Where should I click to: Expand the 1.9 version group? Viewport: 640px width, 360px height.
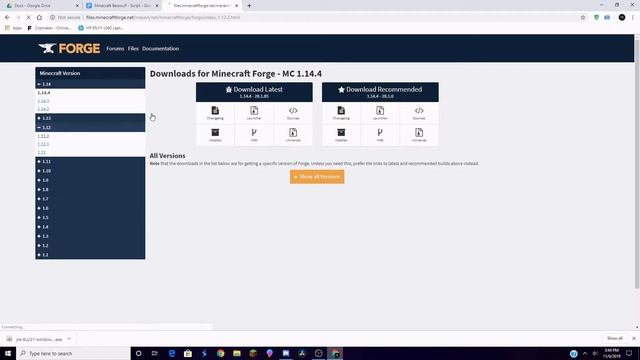click(x=90, y=180)
